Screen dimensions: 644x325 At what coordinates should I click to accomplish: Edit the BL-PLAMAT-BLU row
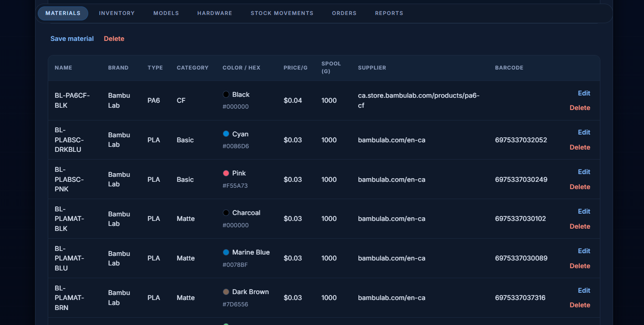pos(584,251)
